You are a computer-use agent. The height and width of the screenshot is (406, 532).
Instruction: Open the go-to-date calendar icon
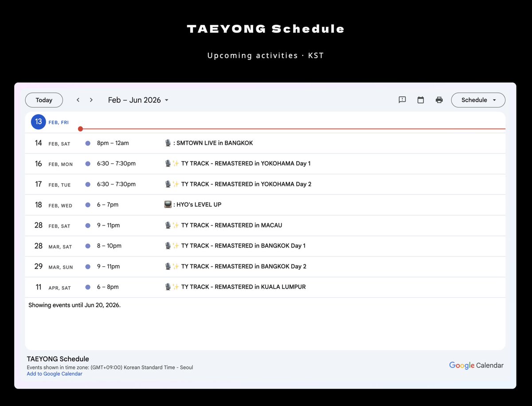pyautogui.click(x=421, y=100)
